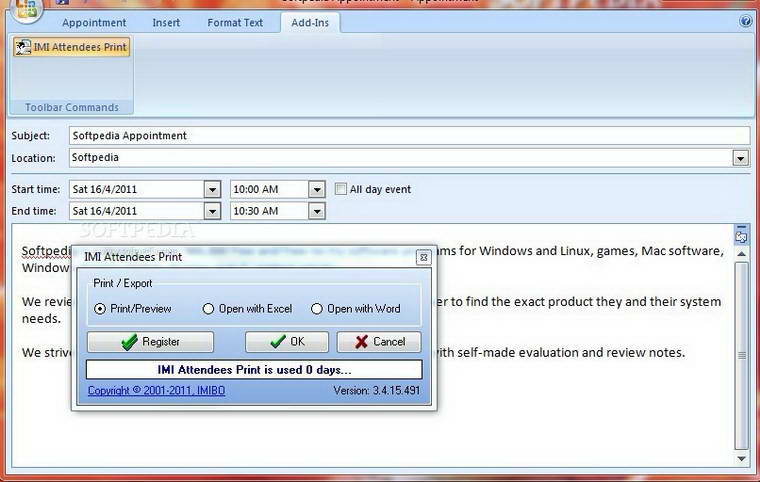The width and height of the screenshot is (760, 482).
Task: Open Outlook help question mark icon
Action: [745, 21]
